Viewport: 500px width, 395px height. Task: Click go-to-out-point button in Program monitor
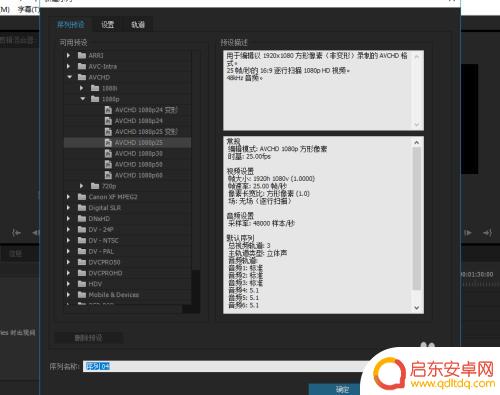(487, 233)
